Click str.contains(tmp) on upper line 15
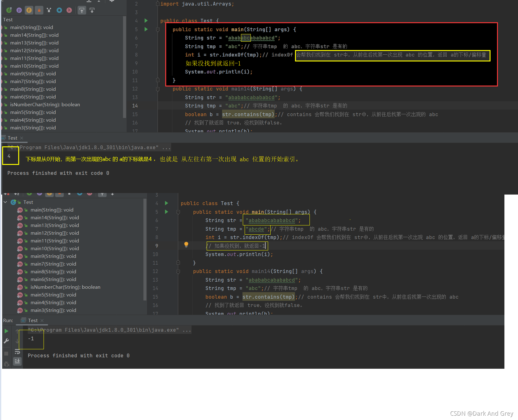 click(248, 115)
